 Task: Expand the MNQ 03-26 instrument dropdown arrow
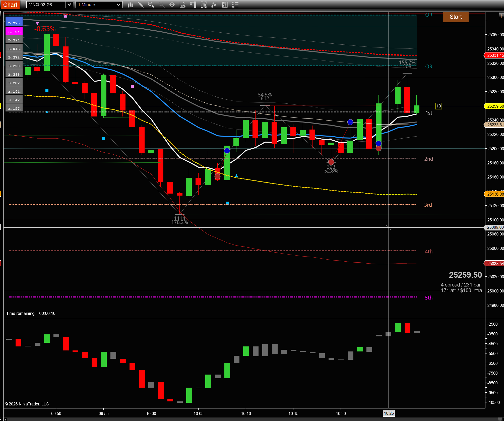point(69,5)
